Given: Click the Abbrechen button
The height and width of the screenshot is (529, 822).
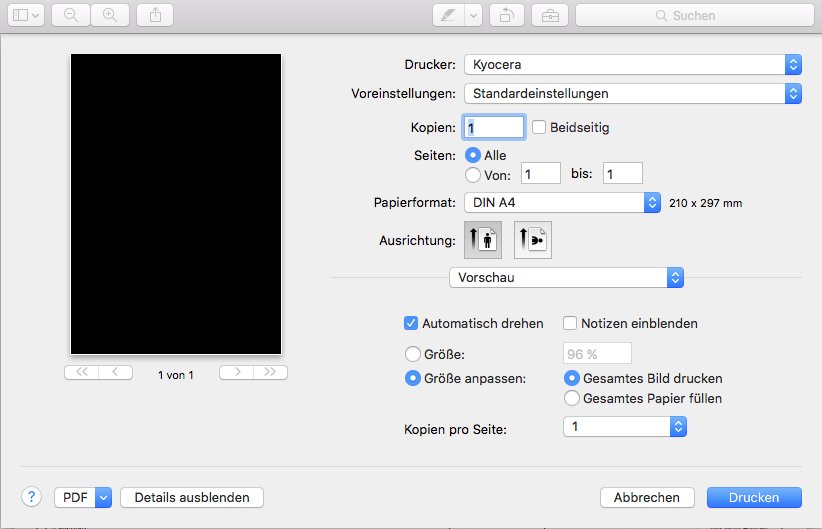Looking at the screenshot, I should pos(647,497).
